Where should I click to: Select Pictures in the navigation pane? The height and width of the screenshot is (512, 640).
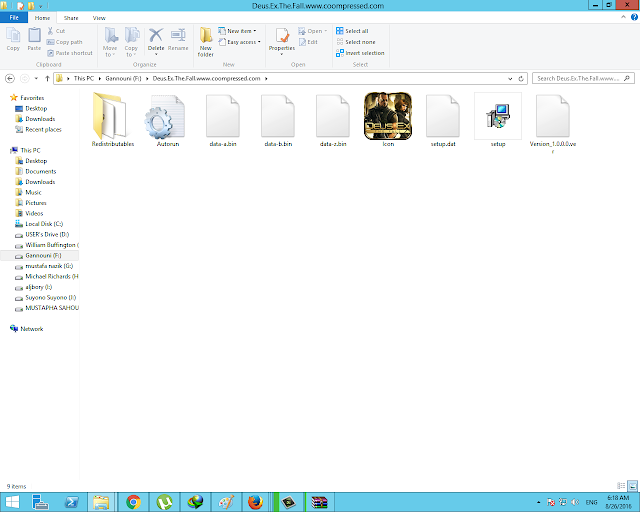(31, 203)
